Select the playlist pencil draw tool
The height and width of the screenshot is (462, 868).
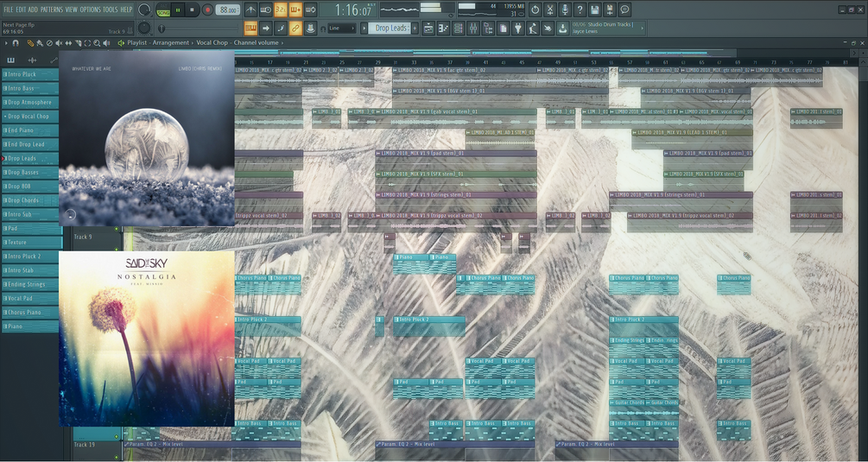point(31,42)
